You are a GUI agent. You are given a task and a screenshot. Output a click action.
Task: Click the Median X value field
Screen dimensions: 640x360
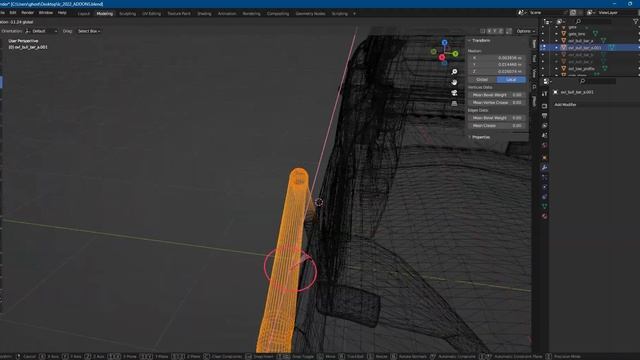pos(497,58)
